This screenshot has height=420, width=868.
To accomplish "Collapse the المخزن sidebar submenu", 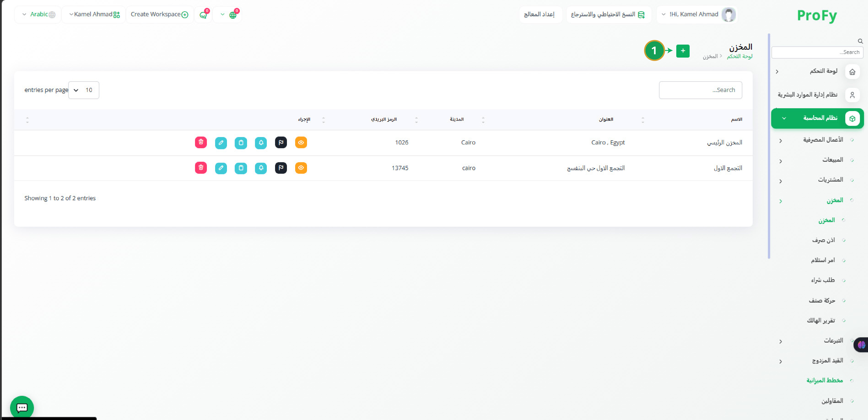I will click(x=780, y=201).
